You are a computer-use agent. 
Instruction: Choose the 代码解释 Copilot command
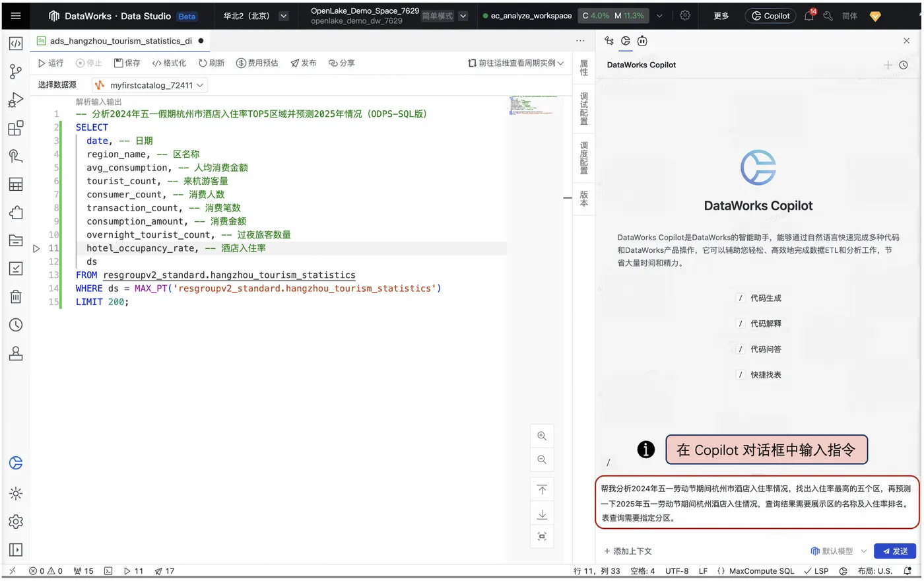tap(759, 324)
